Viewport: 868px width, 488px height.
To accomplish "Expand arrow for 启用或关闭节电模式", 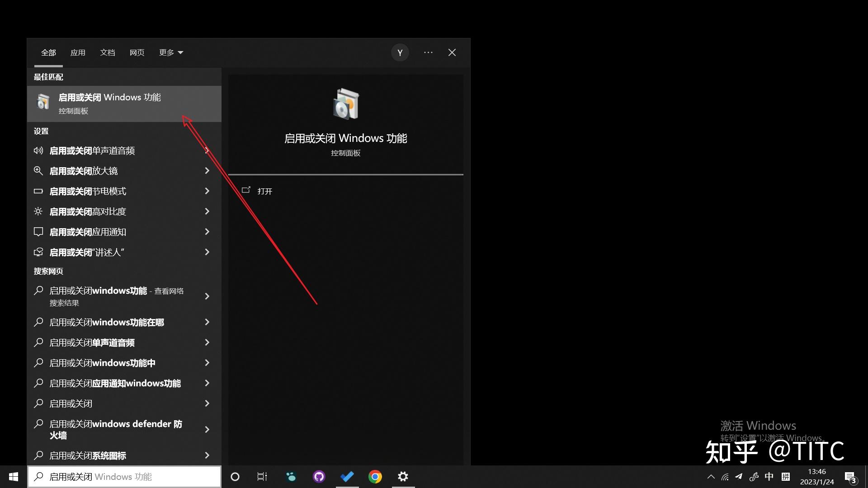I will [x=207, y=191].
